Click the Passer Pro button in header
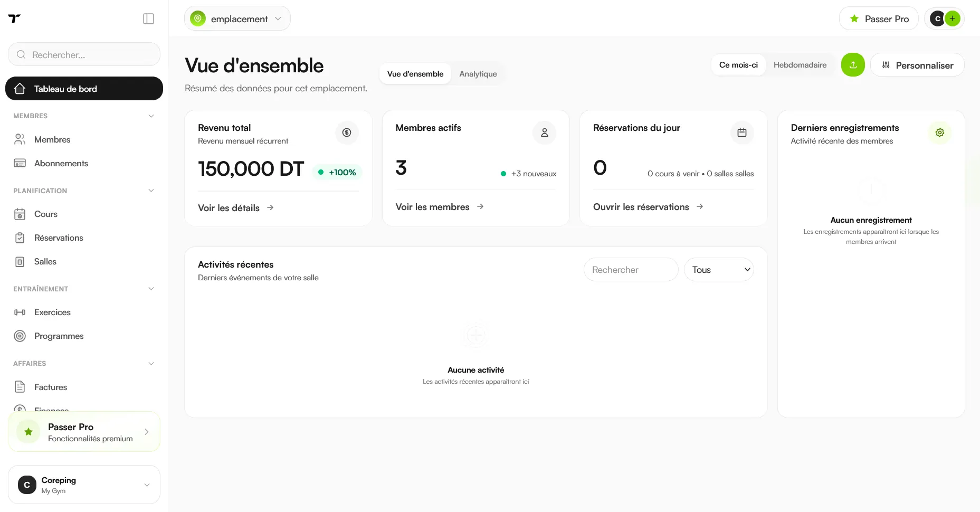Image resolution: width=980 pixels, height=512 pixels. [879, 18]
